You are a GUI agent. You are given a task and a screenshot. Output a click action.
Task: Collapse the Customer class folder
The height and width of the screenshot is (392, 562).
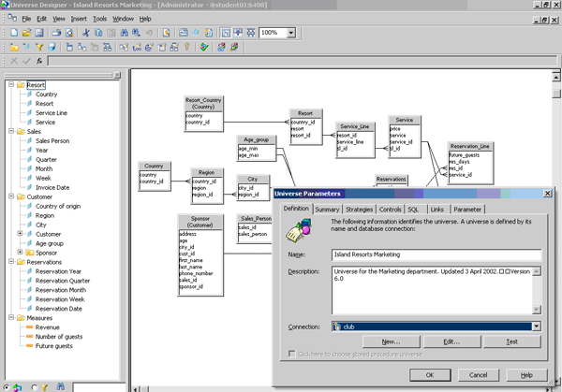11,196
